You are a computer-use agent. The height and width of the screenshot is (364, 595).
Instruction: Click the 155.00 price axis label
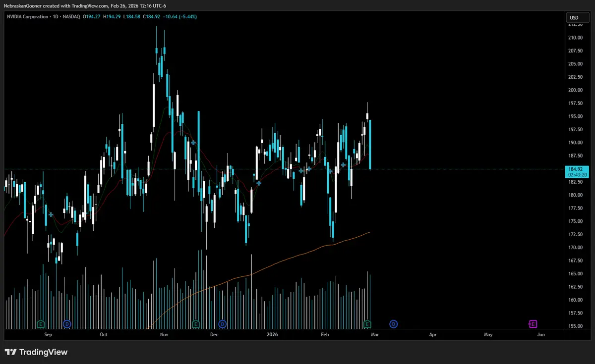[576, 326]
